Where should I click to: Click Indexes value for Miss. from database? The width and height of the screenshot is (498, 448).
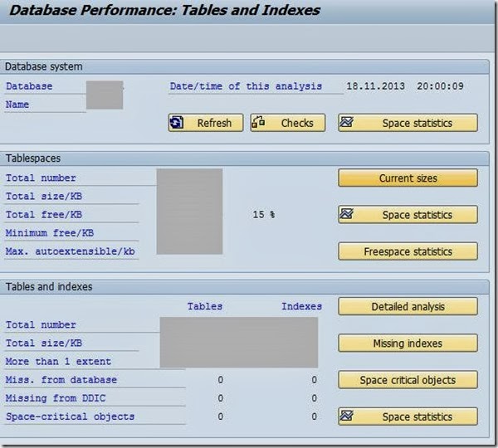pos(314,380)
